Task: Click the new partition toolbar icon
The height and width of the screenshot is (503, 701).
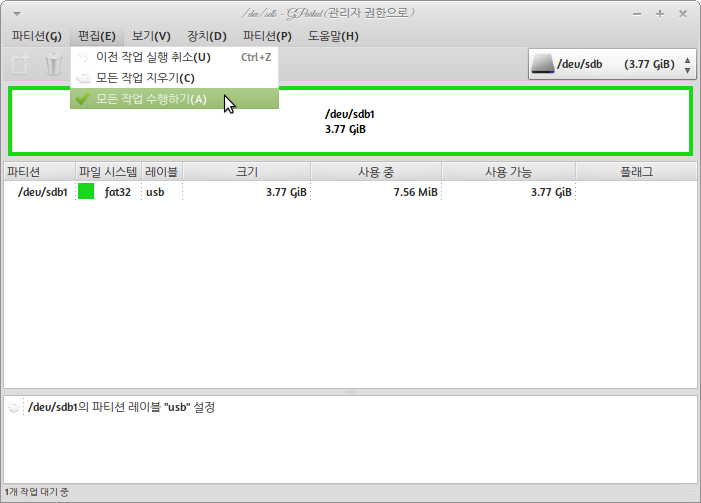Action: click(x=21, y=64)
